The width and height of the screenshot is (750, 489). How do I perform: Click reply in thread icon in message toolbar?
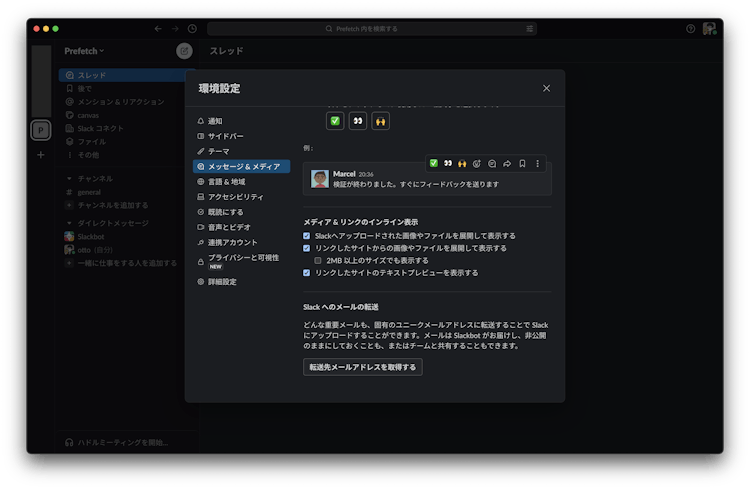pos(493,163)
